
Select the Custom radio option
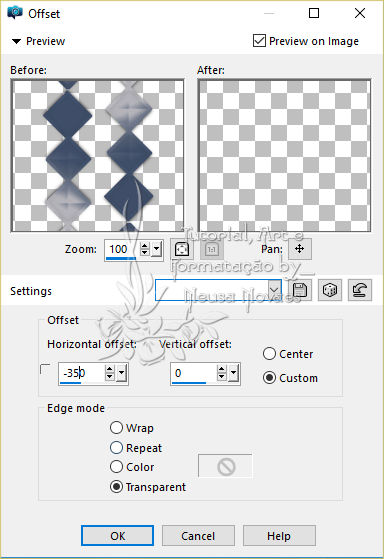coord(269,378)
